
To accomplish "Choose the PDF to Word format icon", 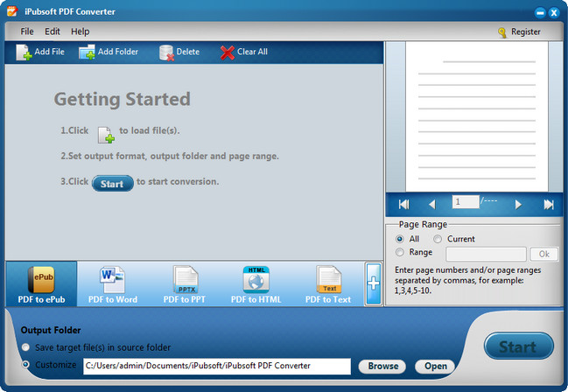I will tap(112, 279).
